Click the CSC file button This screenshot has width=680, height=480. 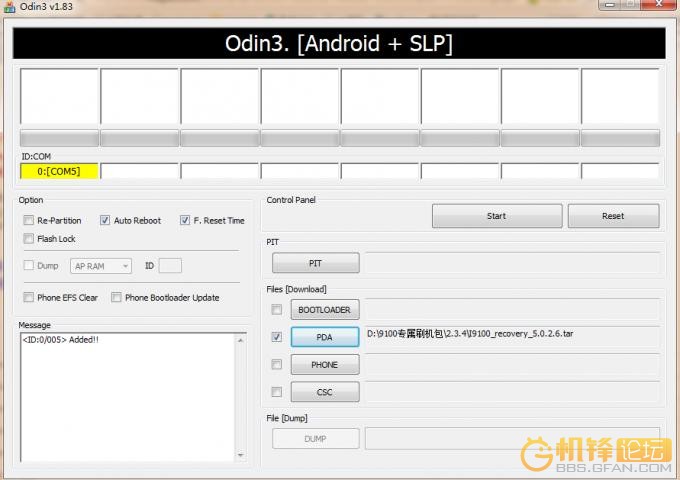[325, 392]
